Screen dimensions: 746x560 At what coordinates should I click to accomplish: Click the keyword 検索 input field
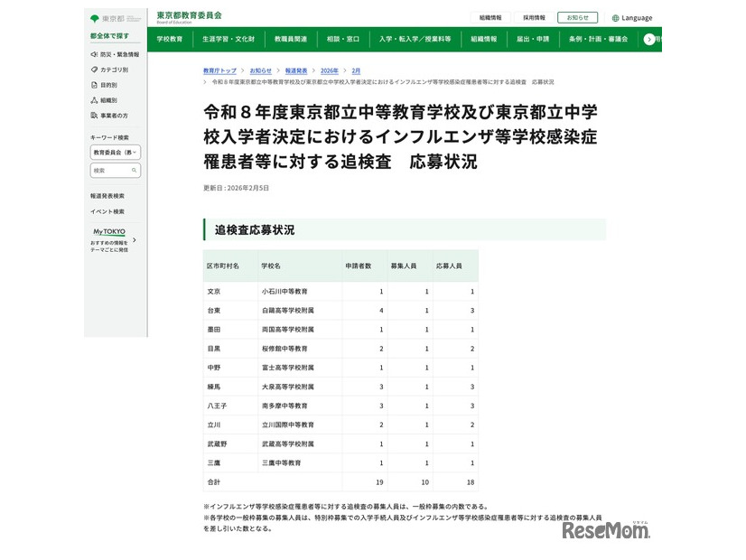point(110,170)
